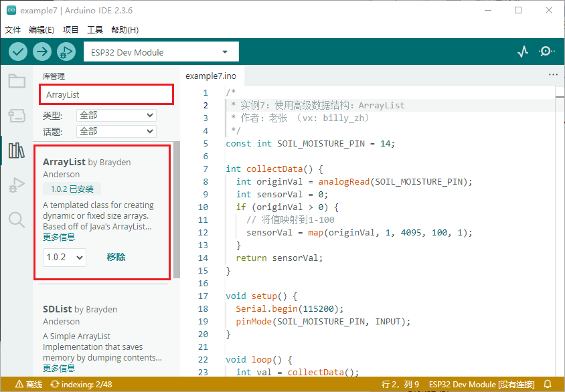The width and height of the screenshot is (565, 392).
Task: Click the 1.0.2 已安装 badge
Action: click(x=72, y=189)
